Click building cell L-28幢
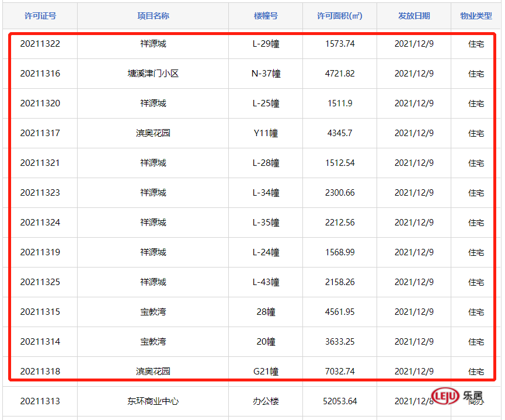The height and width of the screenshot is (420, 505). [266, 163]
